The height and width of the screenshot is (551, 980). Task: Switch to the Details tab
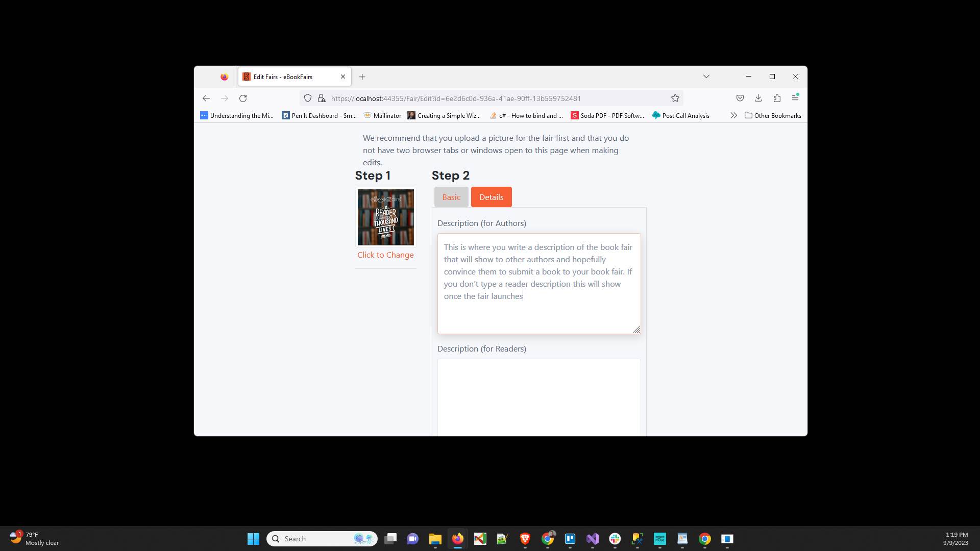(491, 197)
